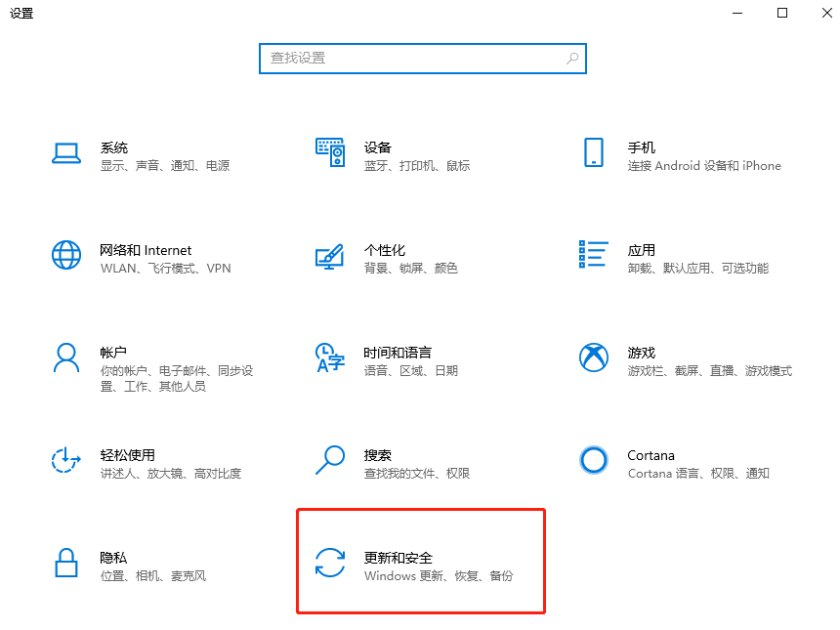
Task: Open 帐户 settings via the person icon
Action: [x=65, y=357]
